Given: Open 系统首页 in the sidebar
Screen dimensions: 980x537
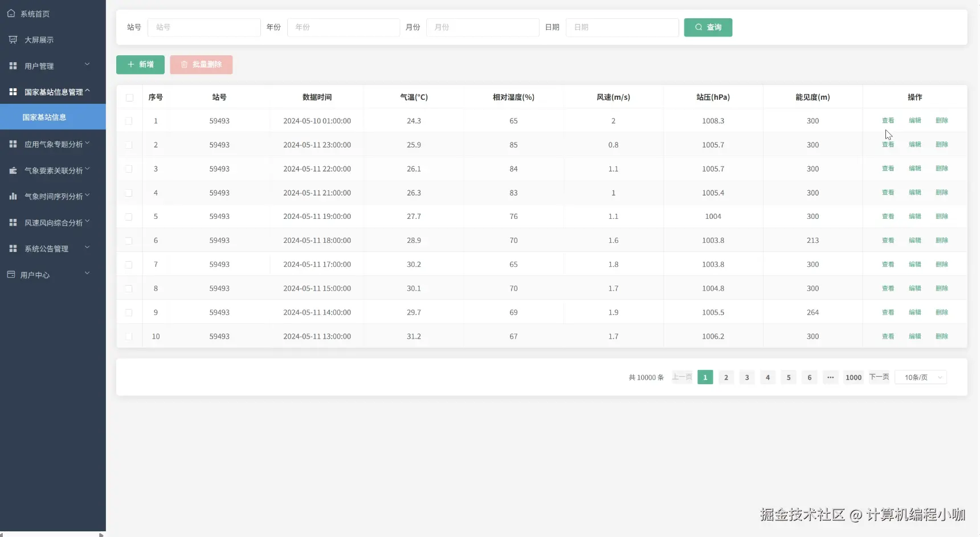Looking at the screenshot, I should (x=35, y=14).
